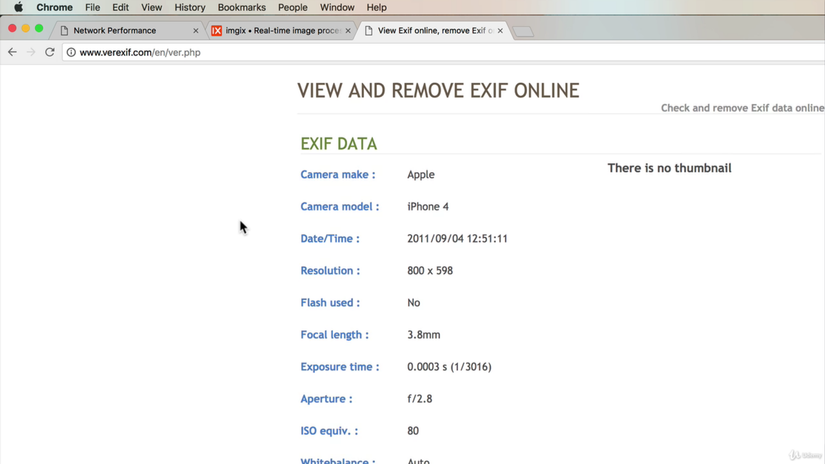The height and width of the screenshot is (464, 825).
Task: Click the 'ISO equiv. :' label
Action: click(329, 431)
